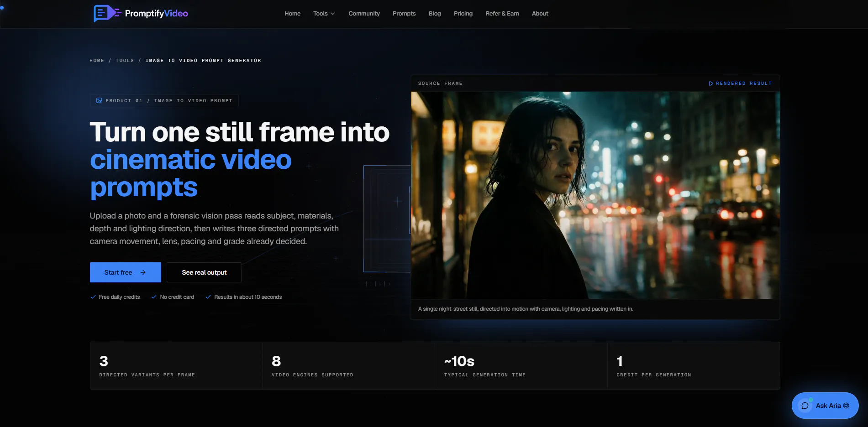The height and width of the screenshot is (427, 868).
Task: Open the Refer & Earn page
Action: tap(502, 14)
